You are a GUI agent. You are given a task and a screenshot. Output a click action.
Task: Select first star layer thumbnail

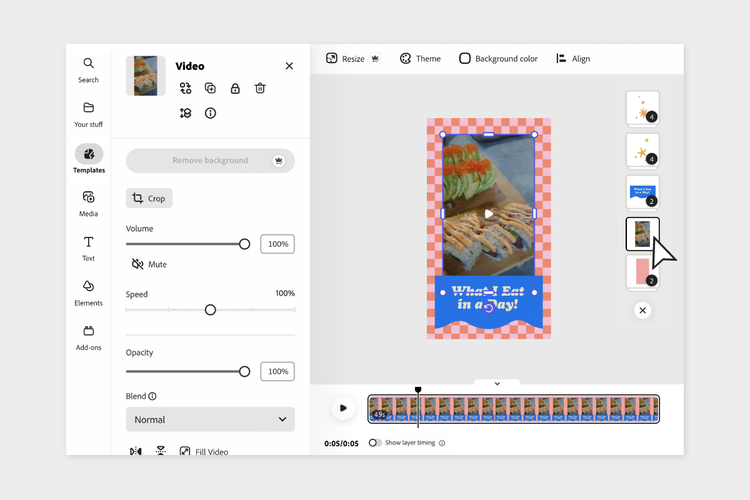point(642,108)
